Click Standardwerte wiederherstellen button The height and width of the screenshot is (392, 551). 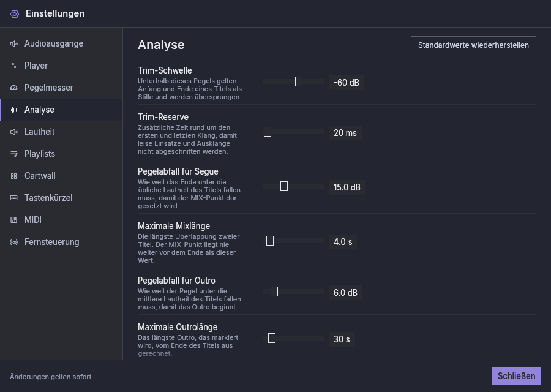tap(473, 45)
